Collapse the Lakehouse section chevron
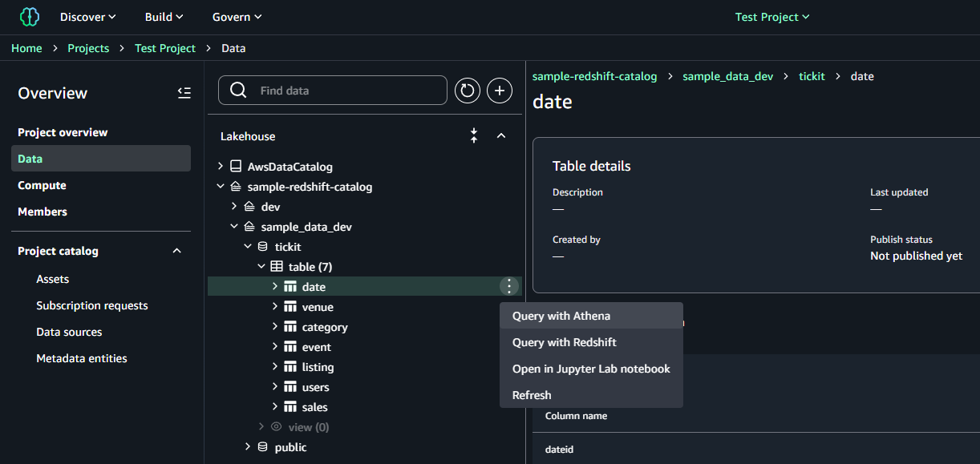 pyautogui.click(x=501, y=136)
